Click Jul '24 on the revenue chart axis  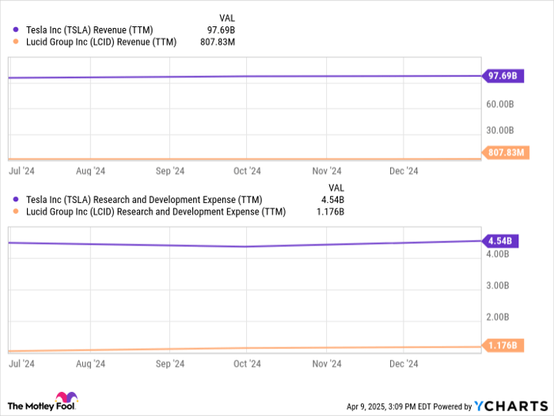22,171
